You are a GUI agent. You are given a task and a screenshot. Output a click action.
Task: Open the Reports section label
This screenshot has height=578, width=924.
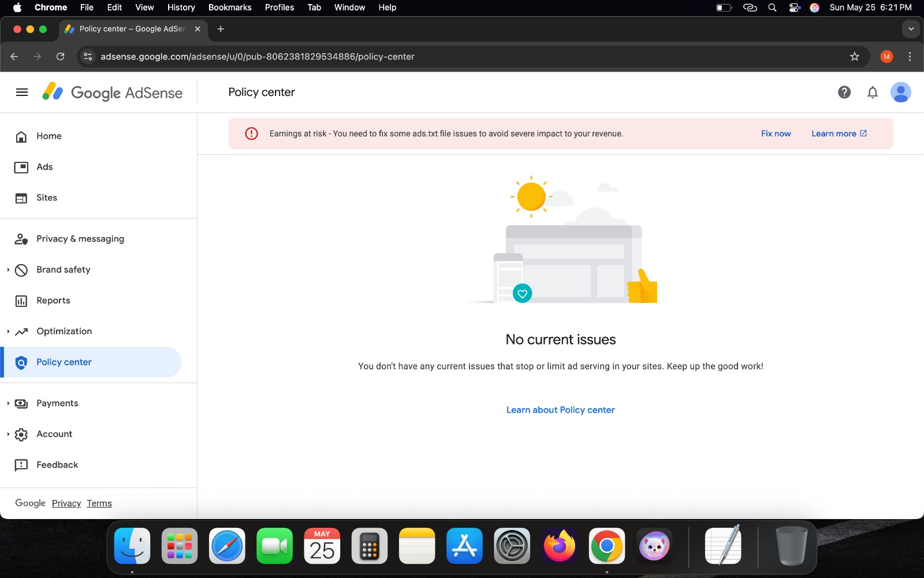53,301
